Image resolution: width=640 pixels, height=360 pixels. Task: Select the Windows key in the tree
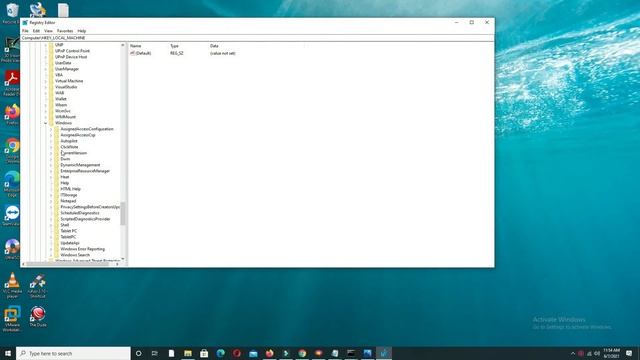[63, 123]
